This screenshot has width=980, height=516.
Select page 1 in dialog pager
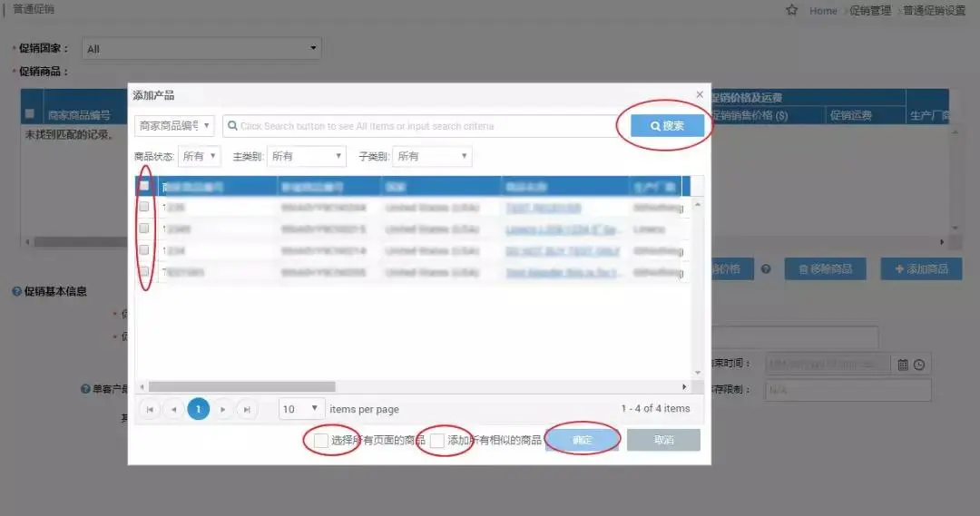(198, 409)
